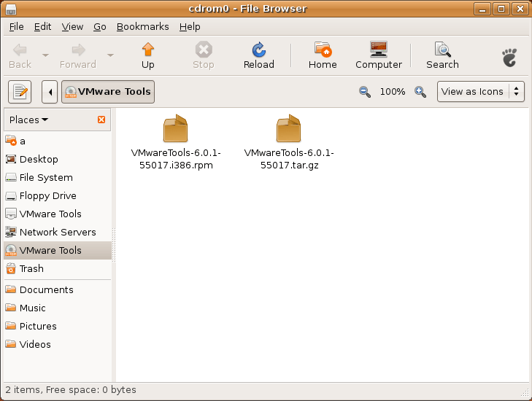The height and width of the screenshot is (401, 532).
Task: Open the Forward history dropdown arrow
Action: 110,55
